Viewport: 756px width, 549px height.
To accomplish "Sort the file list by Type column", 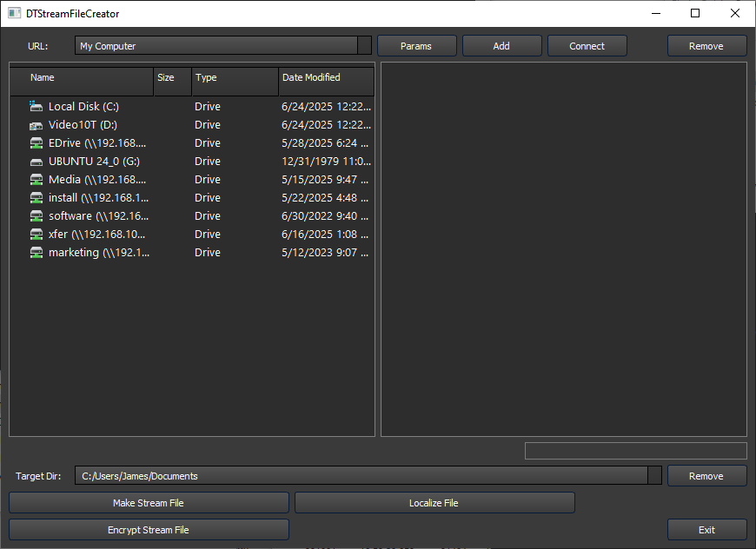I will tap(235, 82).
